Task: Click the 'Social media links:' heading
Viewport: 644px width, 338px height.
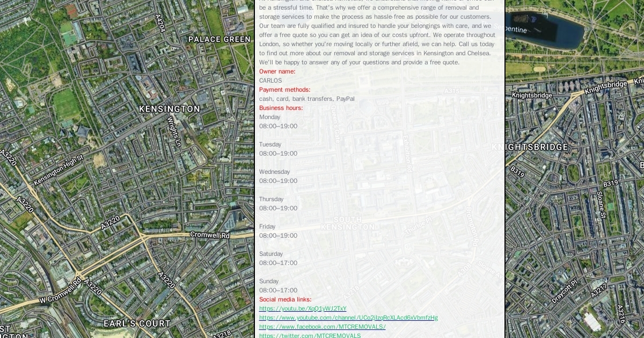Action: (x=285, y=299)
